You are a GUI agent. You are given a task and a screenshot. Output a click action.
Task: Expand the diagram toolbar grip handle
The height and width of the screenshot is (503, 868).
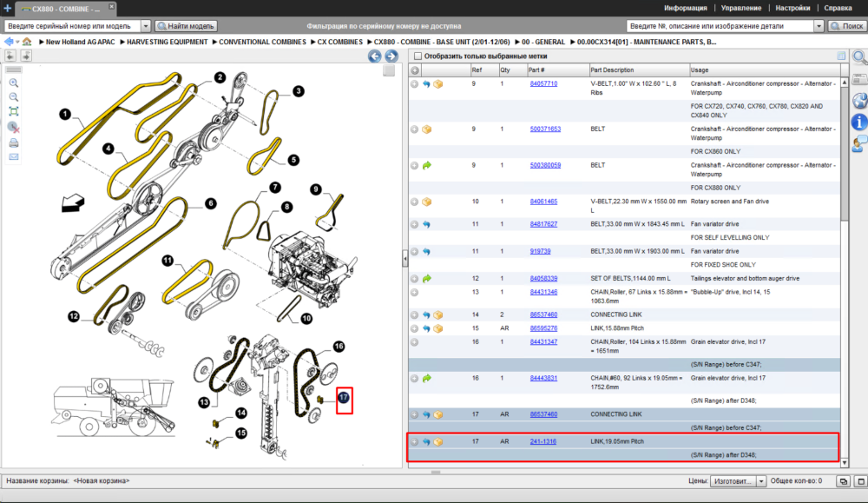(14, 69)
